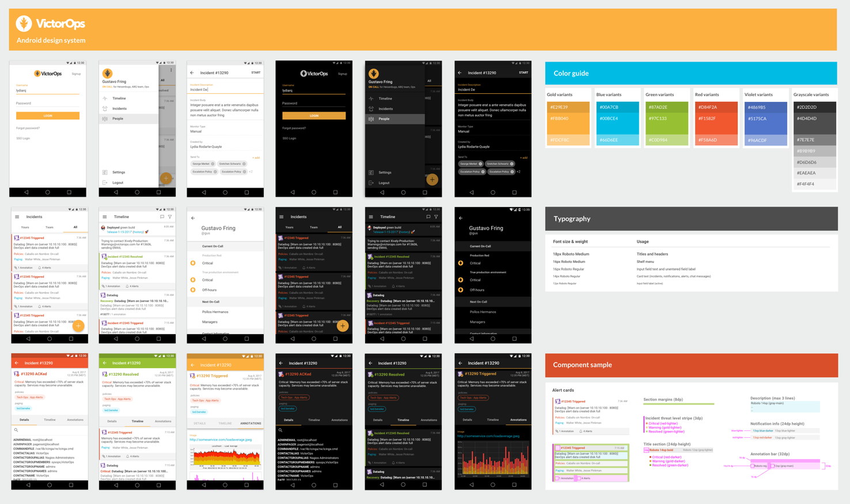Pick the #00A7CB blue color swatch

(617, 107)
